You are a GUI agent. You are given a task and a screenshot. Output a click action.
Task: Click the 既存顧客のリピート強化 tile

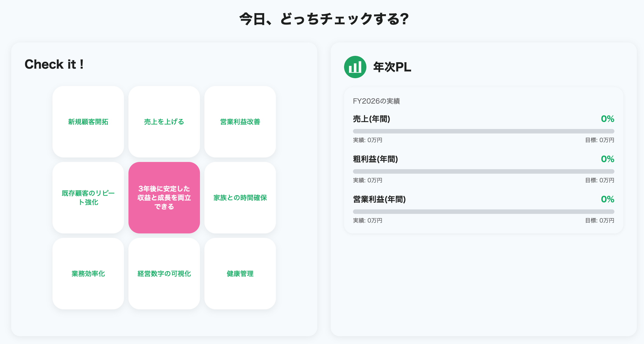[88, 198]
